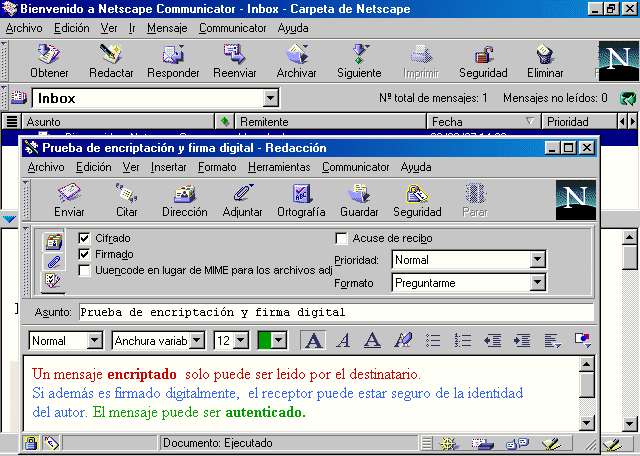Viewport: 640px width, 456px height.
Task: Open Ayuda menu in the Redacción window
Action: pyautogui.click(x=416, y=167)
